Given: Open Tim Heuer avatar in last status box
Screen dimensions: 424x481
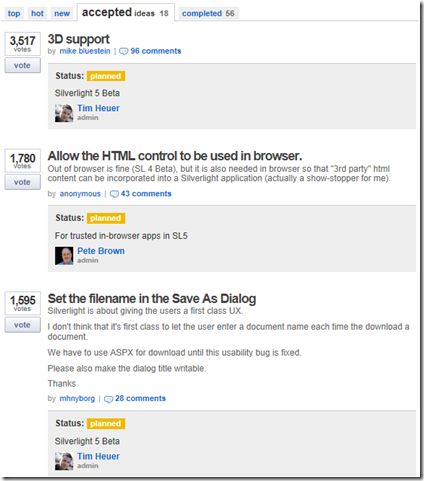Looking at the screenshot, I should point(64,461).
